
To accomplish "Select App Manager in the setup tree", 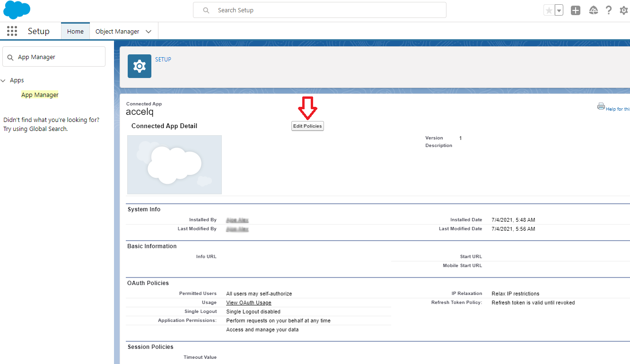I will (x=40, y=95).
